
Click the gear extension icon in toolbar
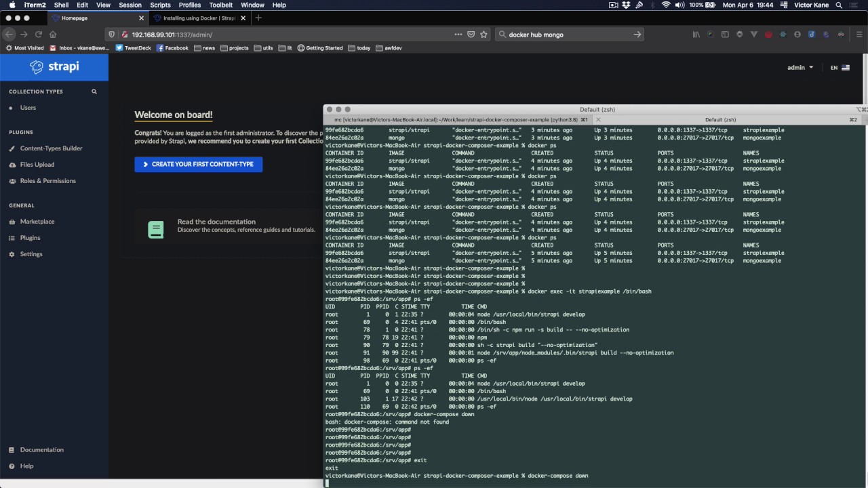click(739, 35)
